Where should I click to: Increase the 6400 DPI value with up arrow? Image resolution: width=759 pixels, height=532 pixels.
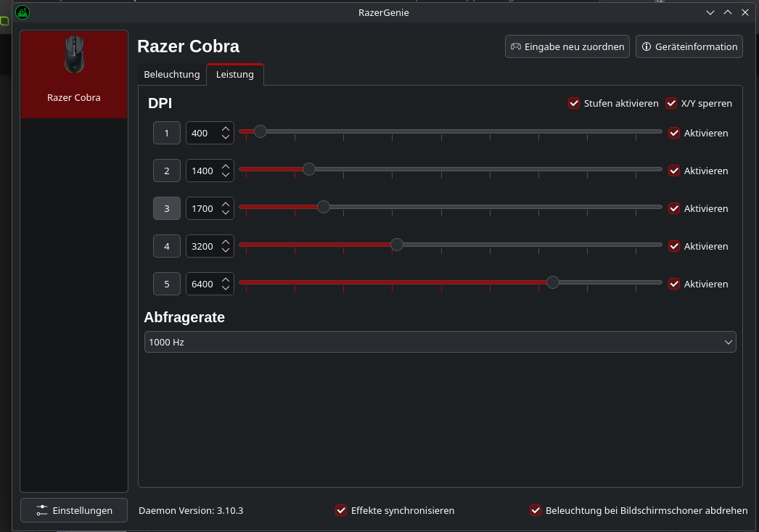pyautogui.click(x=226, y=280)
